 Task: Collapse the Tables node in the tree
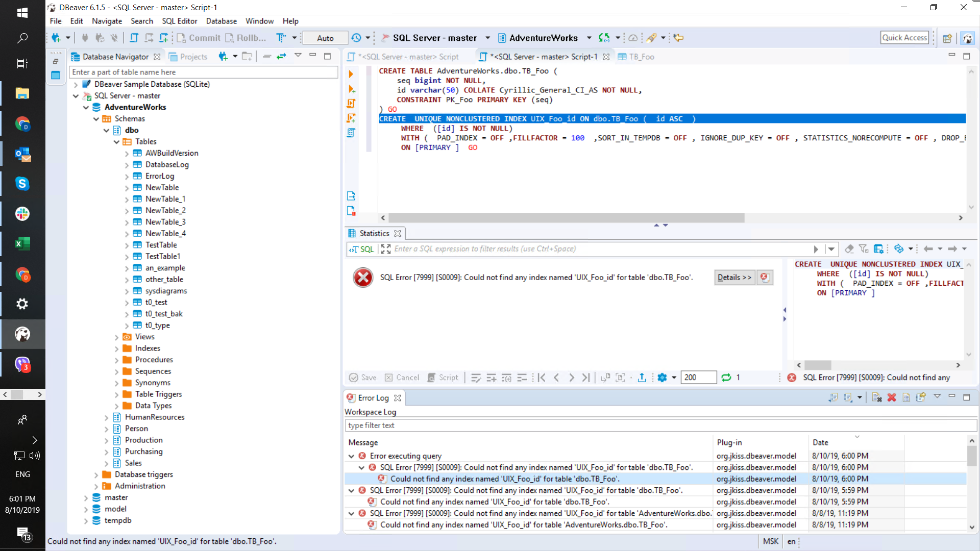click(x=117, y=141)
